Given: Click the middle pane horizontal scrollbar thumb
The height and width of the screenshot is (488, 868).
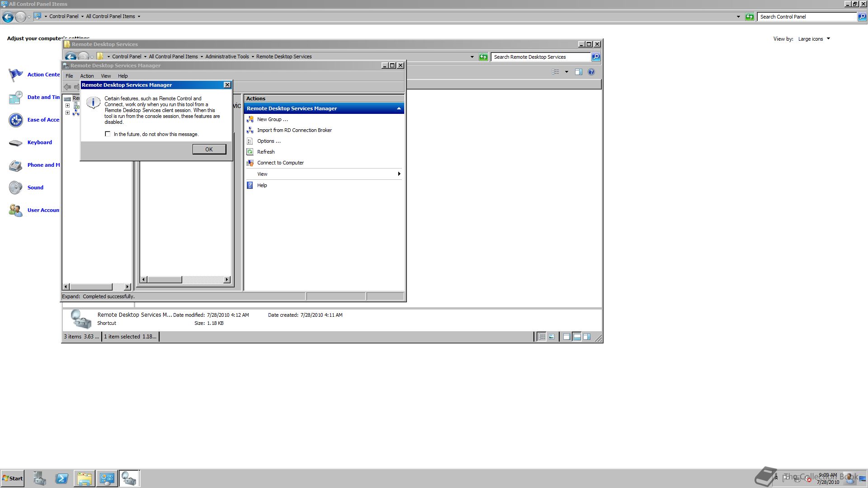Looking at the screenshot, I should (165, 280).
